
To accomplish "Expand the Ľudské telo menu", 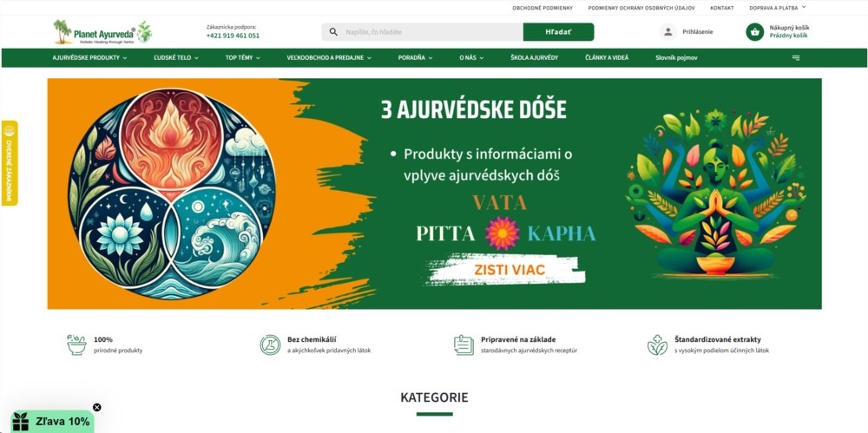I will (x=176, y=57).
